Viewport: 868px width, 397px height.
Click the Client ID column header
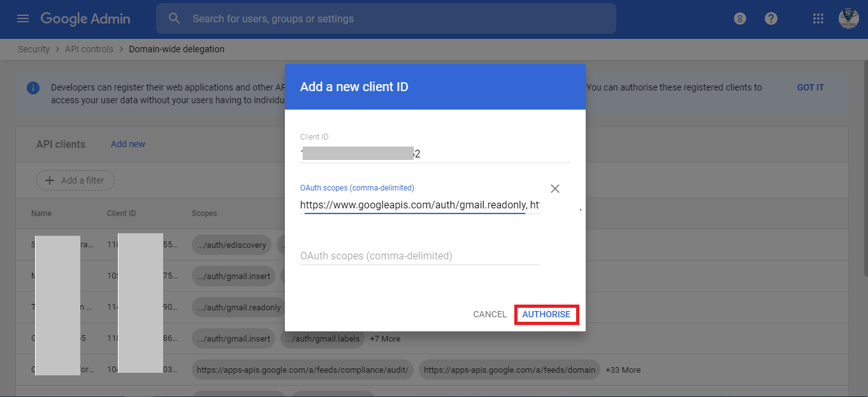tap(121, 213)
